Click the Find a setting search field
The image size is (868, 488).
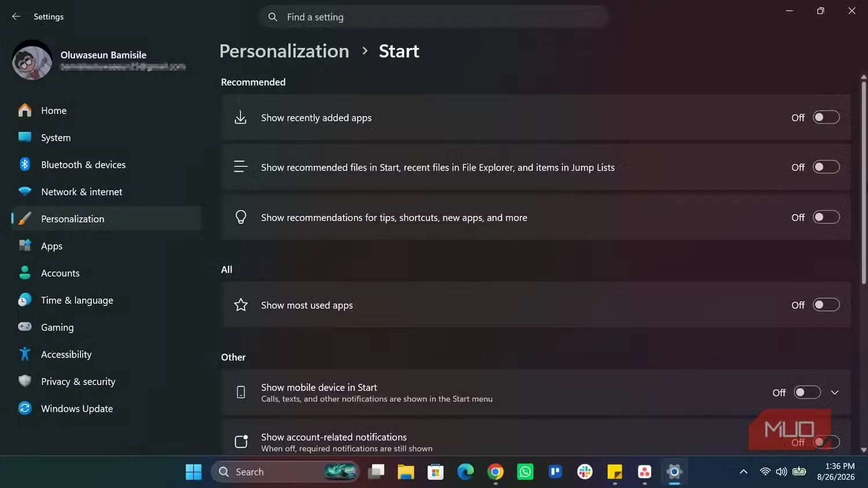coord(434,17)
